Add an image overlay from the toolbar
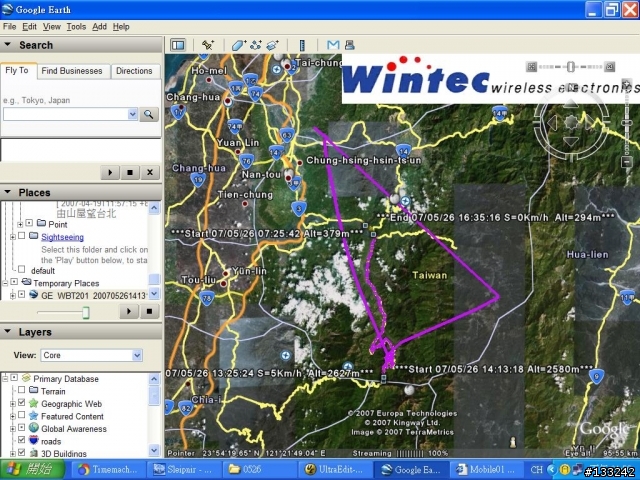 (x=272, y=45)
